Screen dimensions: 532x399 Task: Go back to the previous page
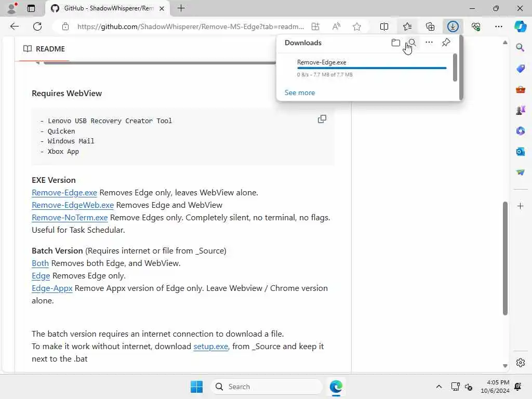14,26
